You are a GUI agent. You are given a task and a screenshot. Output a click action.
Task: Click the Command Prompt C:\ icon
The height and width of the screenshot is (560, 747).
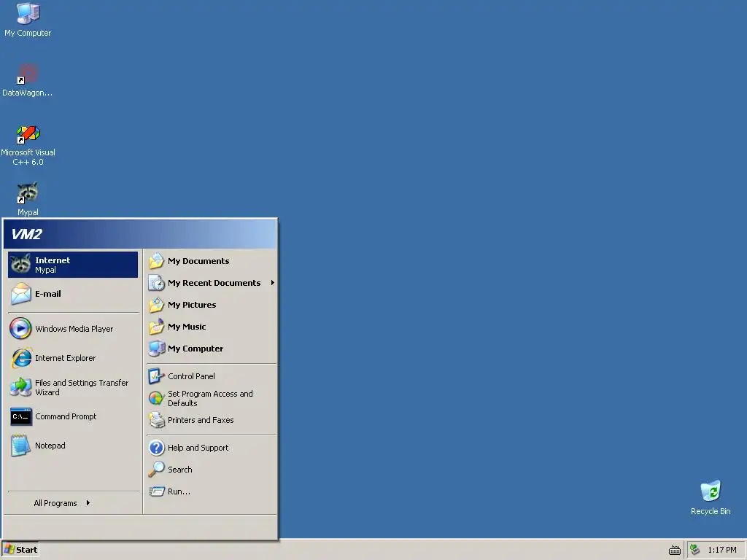(x=21, y=416)
